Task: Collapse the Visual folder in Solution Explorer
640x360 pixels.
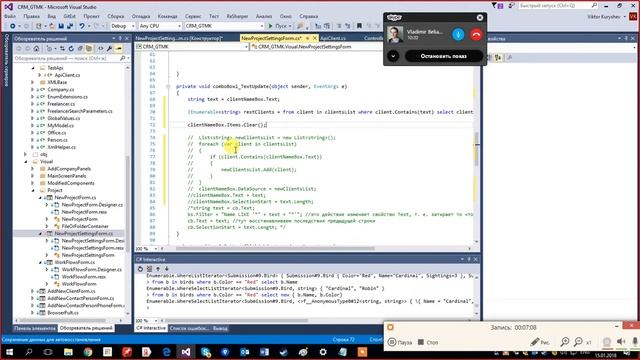Action: point(26,161)
